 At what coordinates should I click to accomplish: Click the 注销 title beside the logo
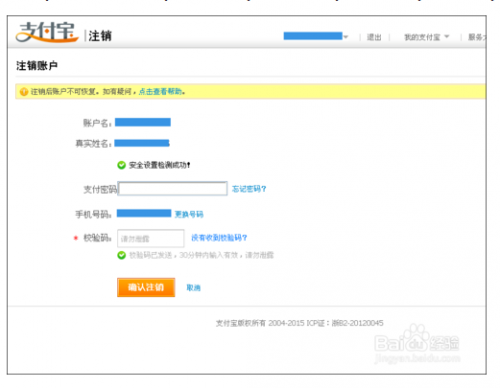[x=100, y=36]
